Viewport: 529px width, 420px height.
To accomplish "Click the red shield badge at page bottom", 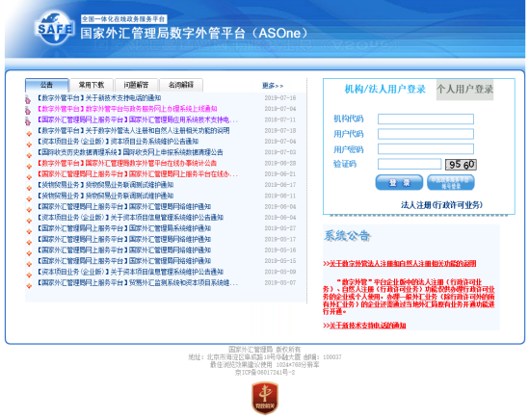I will [x=265, y=398].
